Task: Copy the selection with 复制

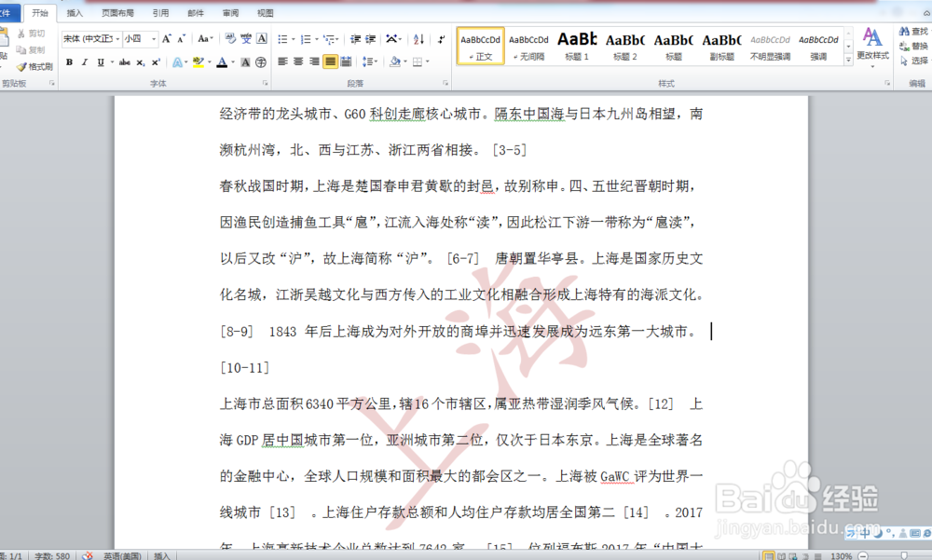Action: tap(31, 50)
